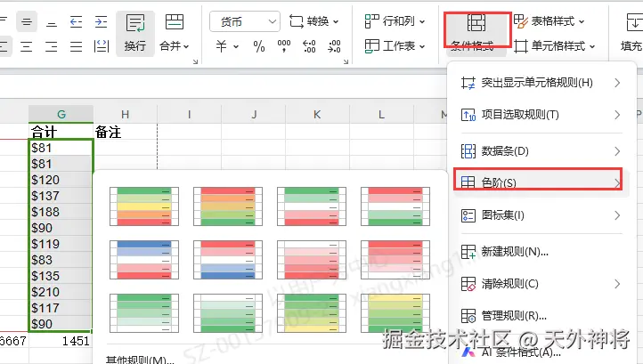Apply red-yellow-green color scale

tap(228, 206)
